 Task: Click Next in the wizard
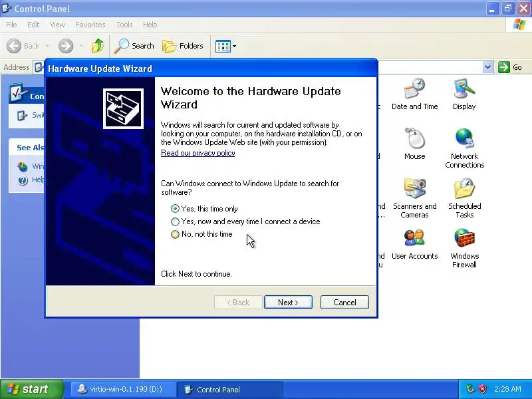click(288, 303)
